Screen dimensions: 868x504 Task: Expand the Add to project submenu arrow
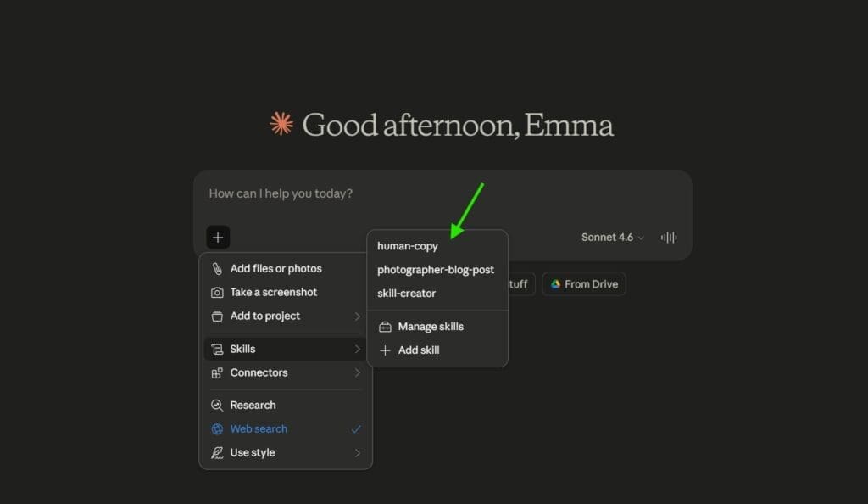357,316
